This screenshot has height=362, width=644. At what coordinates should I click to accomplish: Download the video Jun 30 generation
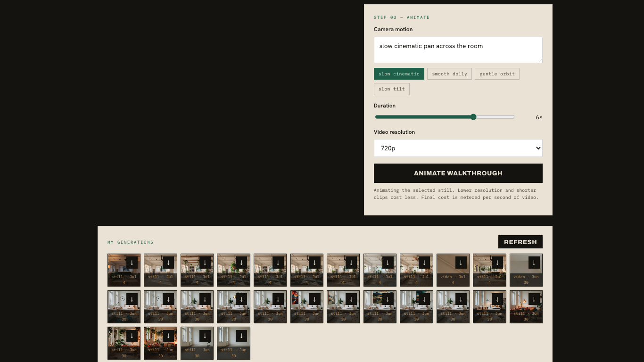click(534, 263)
